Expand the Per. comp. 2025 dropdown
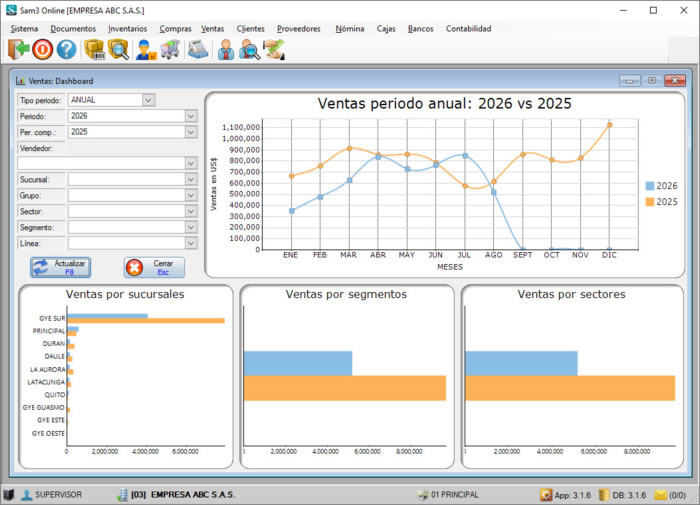This screenshot has height=505, width=700. (x=191, y=132)
